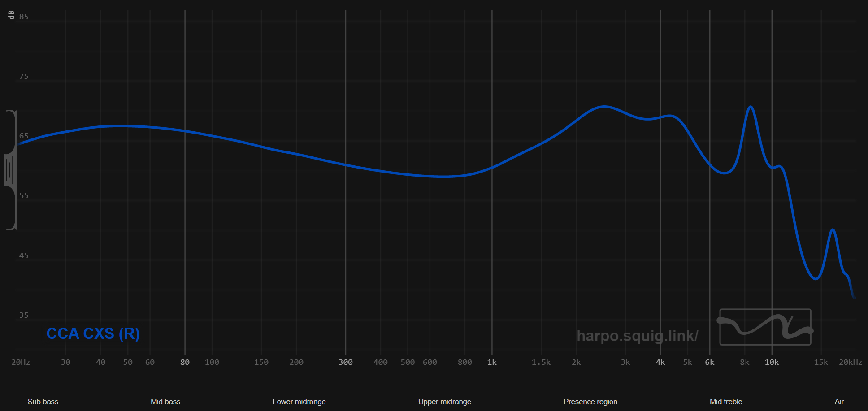Click the 10k frequency axis tick label
This screenshot has height=411, width=868.
(x=772, y=362)
